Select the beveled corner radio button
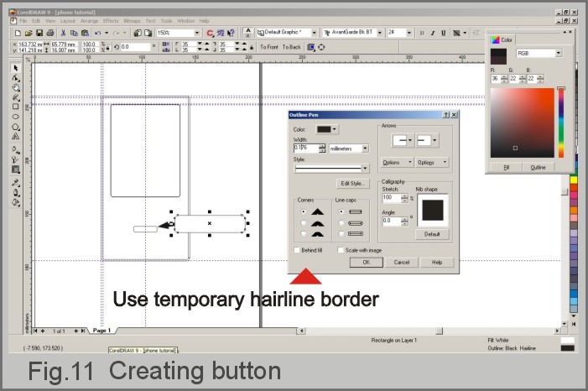Viewport: 588px width, 391px height. tap(303, 233)
